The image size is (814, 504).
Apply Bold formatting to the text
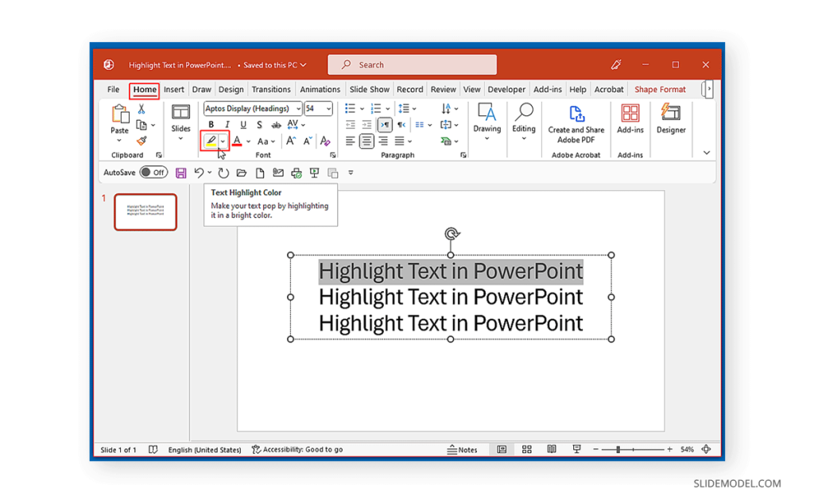(x=211, y=124)
